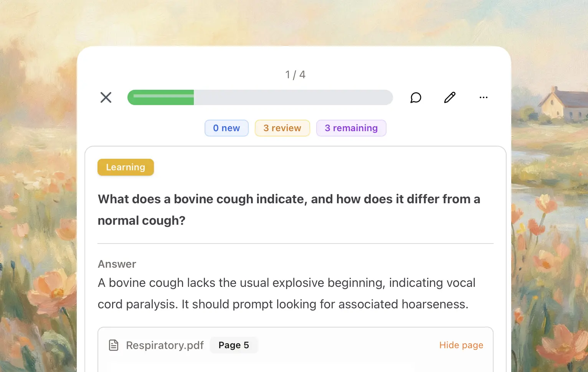Select the Answer text of the flashcard
Viewport: 588px width, 372px height.
pyautogui.click(x=286, y=293)
